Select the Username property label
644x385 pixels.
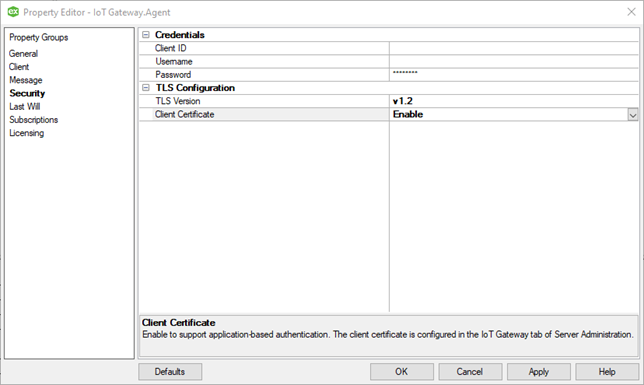pyautogui.click(x=174, y=61)
